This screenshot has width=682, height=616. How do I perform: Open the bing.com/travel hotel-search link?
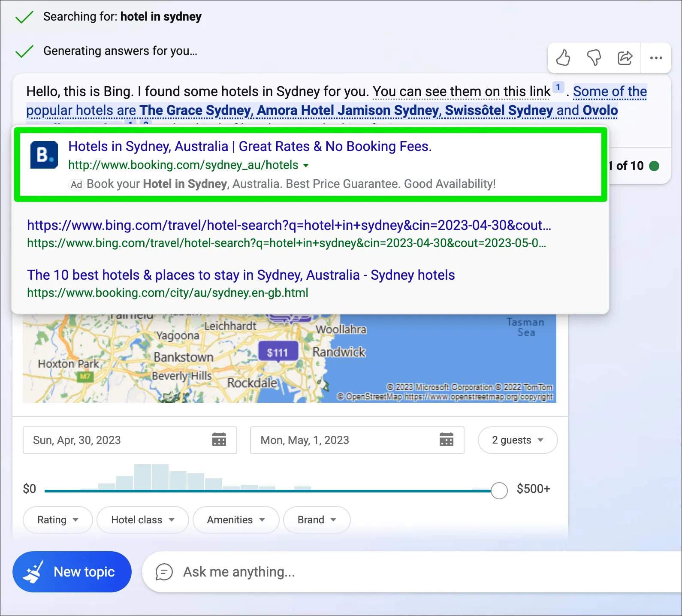pos(289,225)
